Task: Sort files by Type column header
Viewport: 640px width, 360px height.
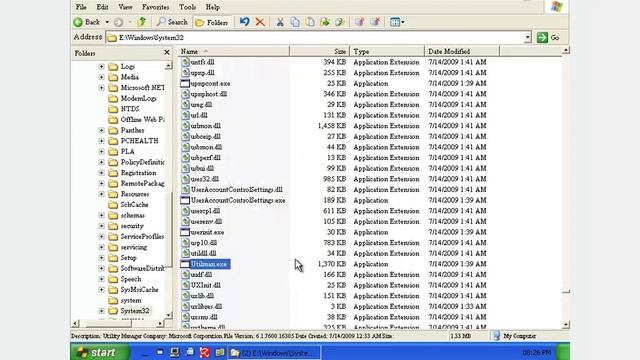Action: [387, 51]
